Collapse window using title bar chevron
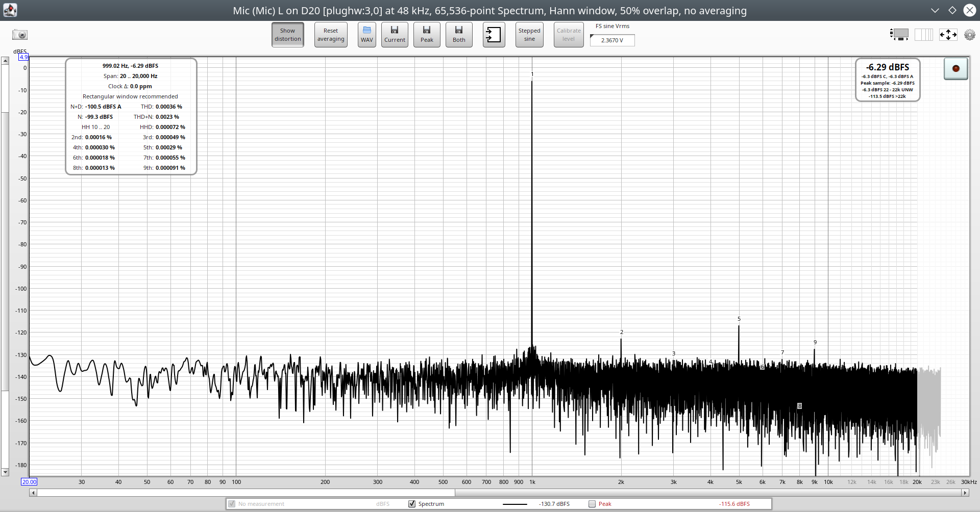Screen dimensions: 980x512 click(935, 10)
